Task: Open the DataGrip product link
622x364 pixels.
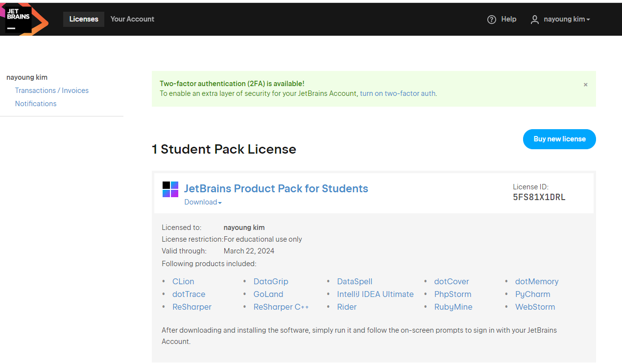Action: click(x=271, y=281)
